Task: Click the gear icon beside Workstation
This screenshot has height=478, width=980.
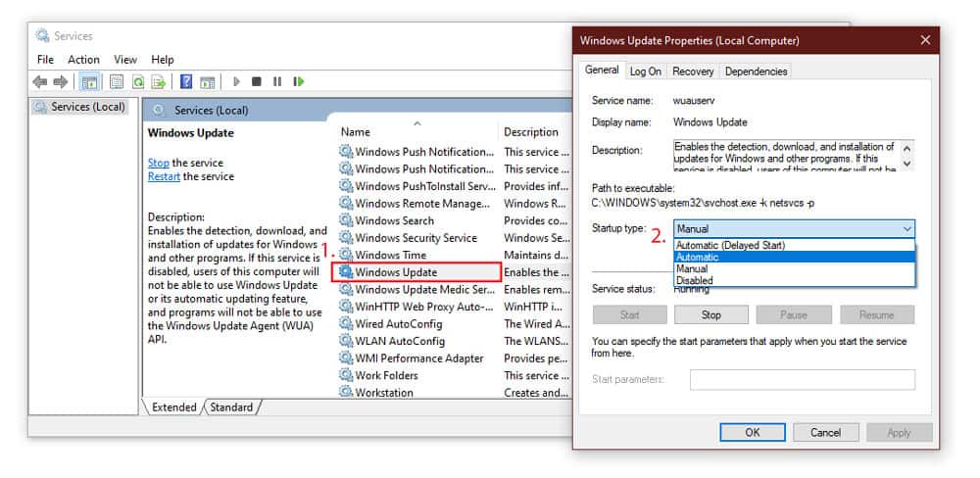Action: pyautogui.click(x=346, y=393)
